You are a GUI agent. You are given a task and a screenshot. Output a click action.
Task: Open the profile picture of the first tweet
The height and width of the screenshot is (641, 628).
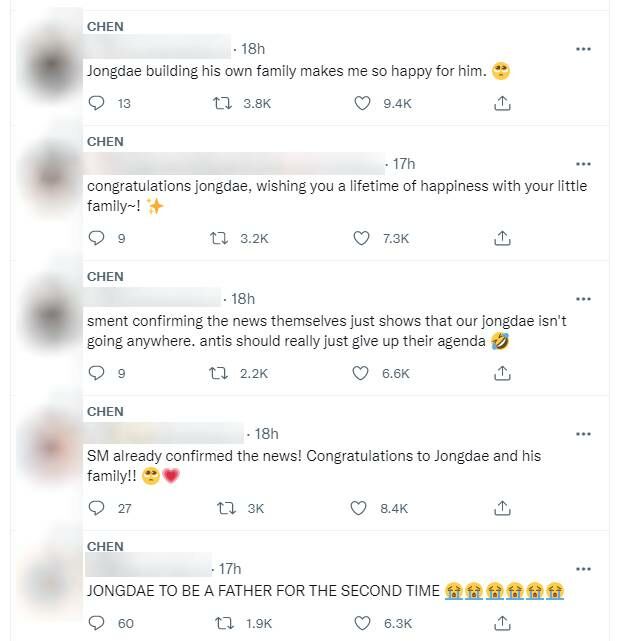(46, 58)
